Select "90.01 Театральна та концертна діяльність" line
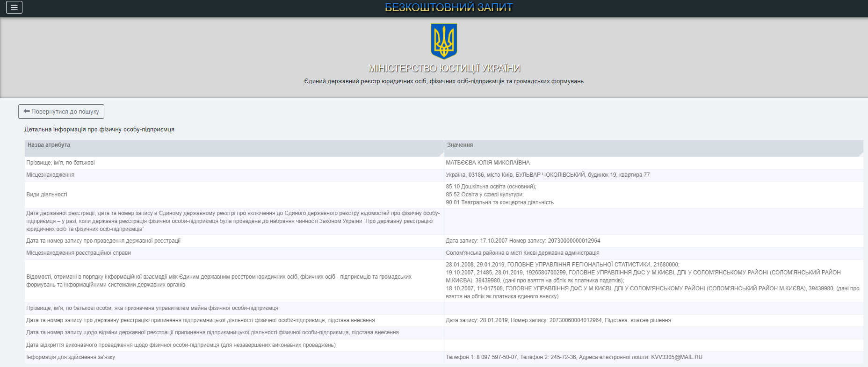The image size is (868, 367). (x=499, y=202)
